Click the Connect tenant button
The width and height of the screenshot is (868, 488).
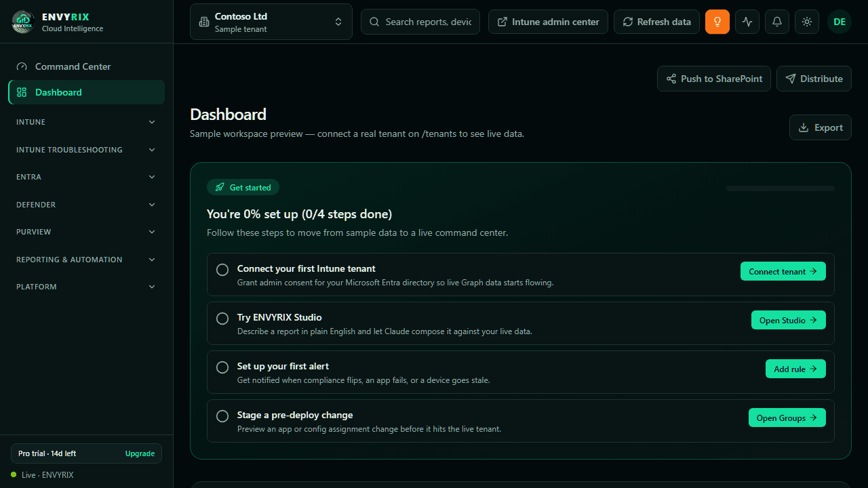pyautogui.click(x=783, y=271)
